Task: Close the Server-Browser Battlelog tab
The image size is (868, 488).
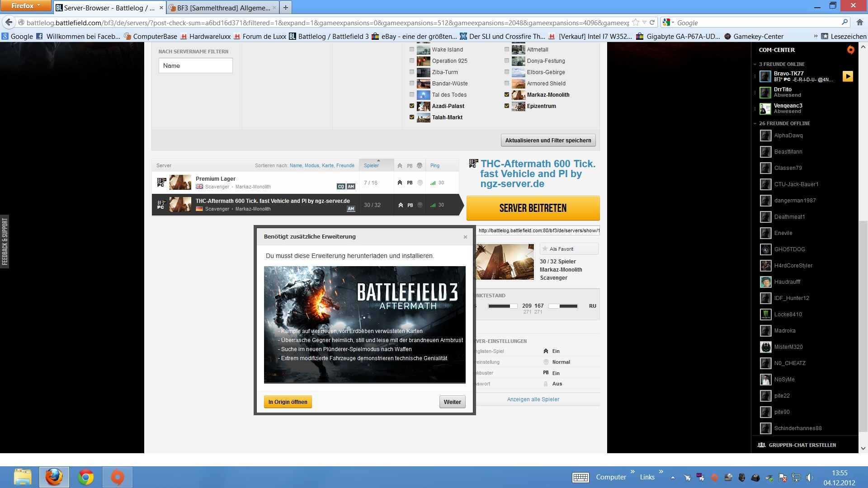Action: [161, 8]
